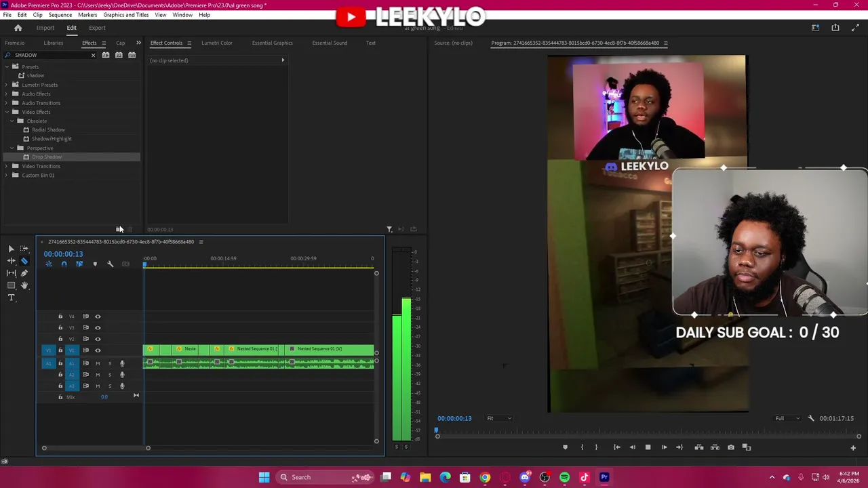Export frame with camera icon
This screenshot has width=868, height=488.
[x=730, y=447]
